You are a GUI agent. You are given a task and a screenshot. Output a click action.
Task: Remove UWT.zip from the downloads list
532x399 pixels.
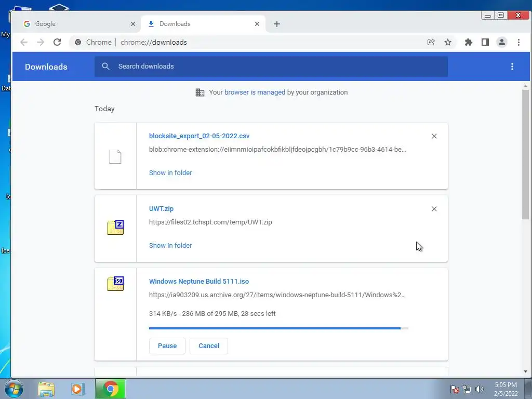click(x=434, y=209)
